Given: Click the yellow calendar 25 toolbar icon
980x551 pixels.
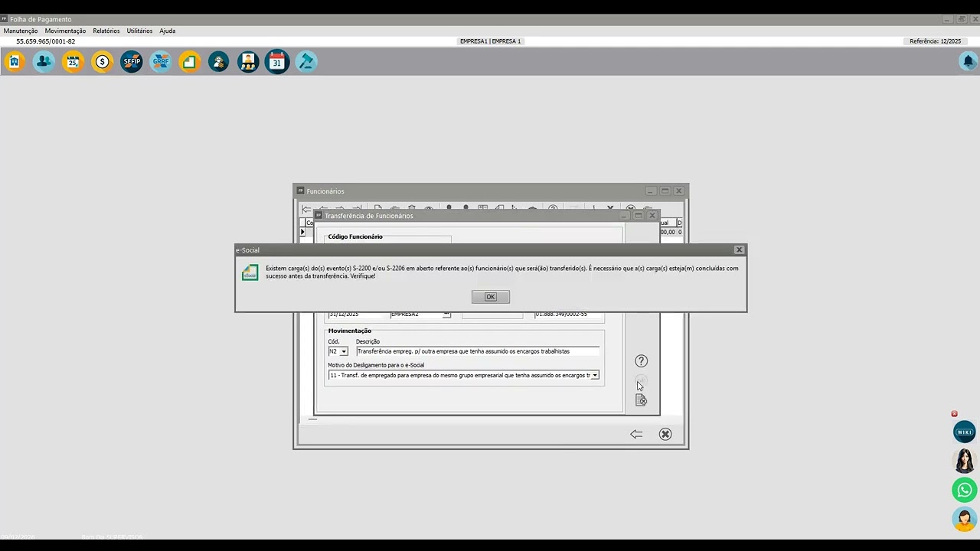Looking at the screenshot, I should point(73,62).
